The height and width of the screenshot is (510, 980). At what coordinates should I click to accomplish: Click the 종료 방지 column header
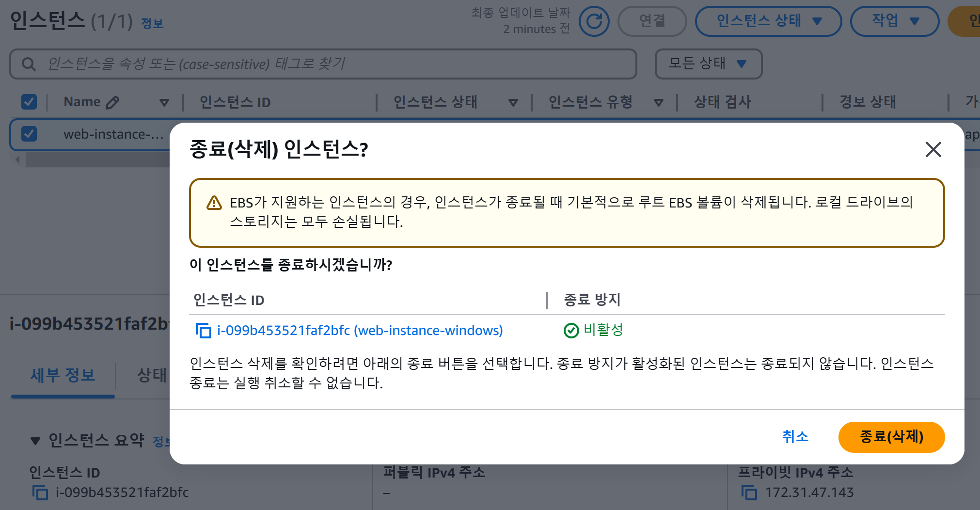point(592,300)
